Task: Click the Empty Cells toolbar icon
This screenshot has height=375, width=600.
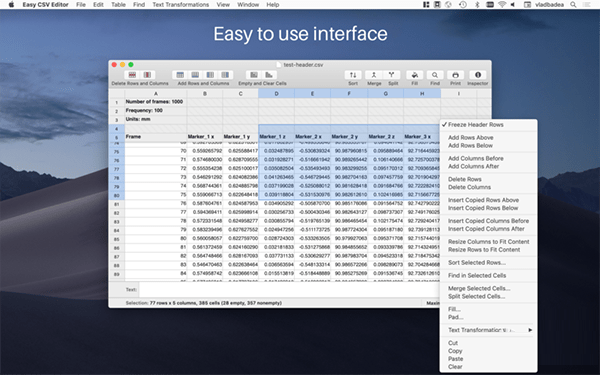Action: 254,75
